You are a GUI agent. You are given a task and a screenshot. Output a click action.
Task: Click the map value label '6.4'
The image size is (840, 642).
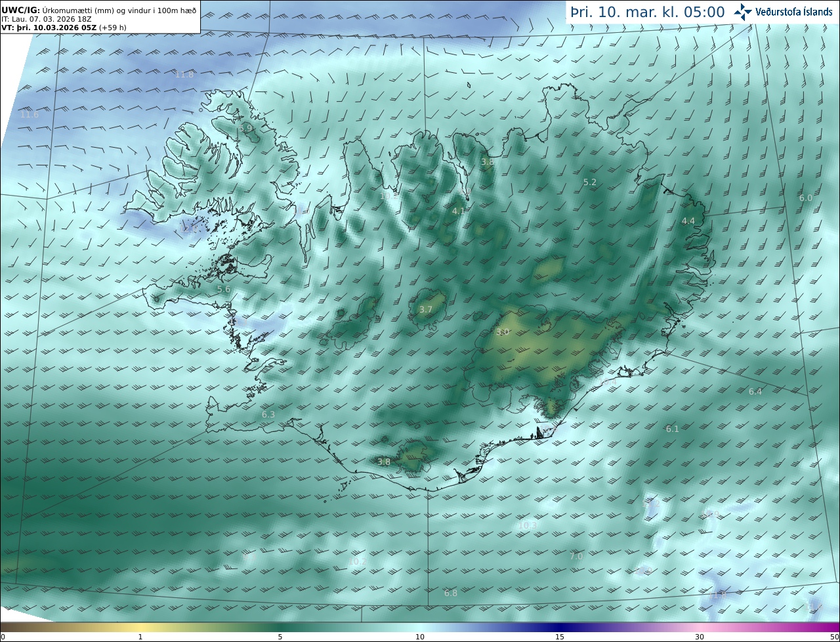tap(755, 391)
